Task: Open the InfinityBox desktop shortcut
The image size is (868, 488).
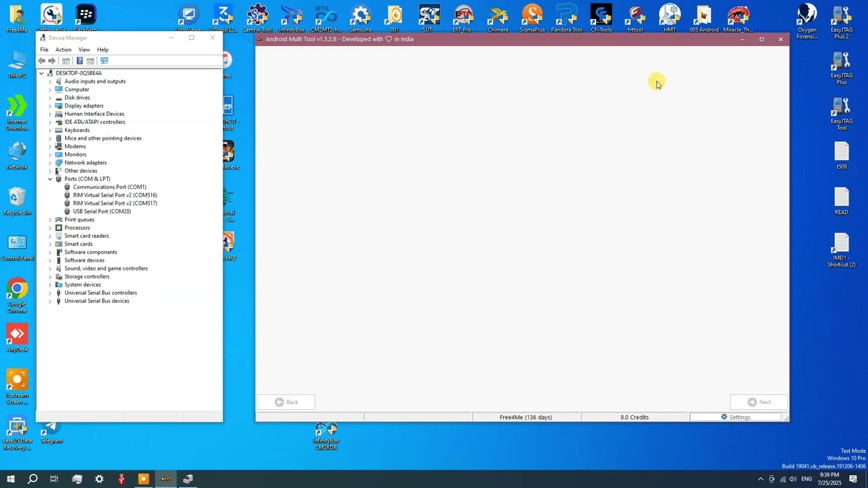Action: click(292, 19)
